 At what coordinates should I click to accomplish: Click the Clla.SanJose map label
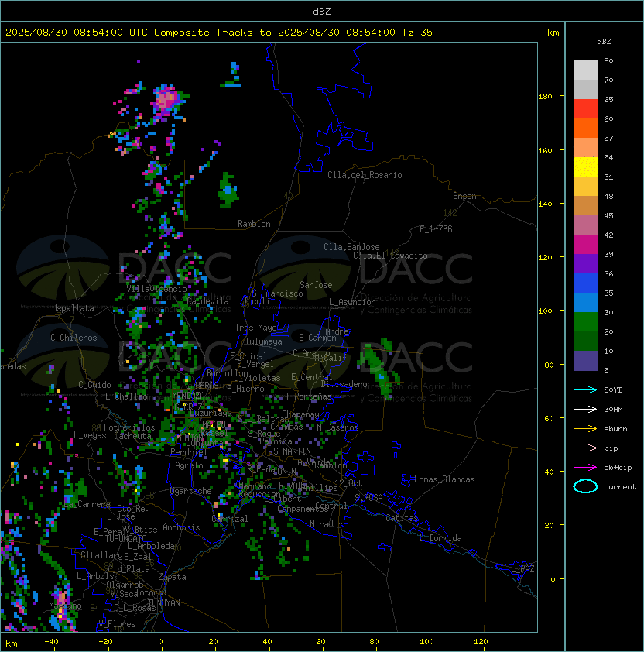pyautogui.click(x=351, y=247)
